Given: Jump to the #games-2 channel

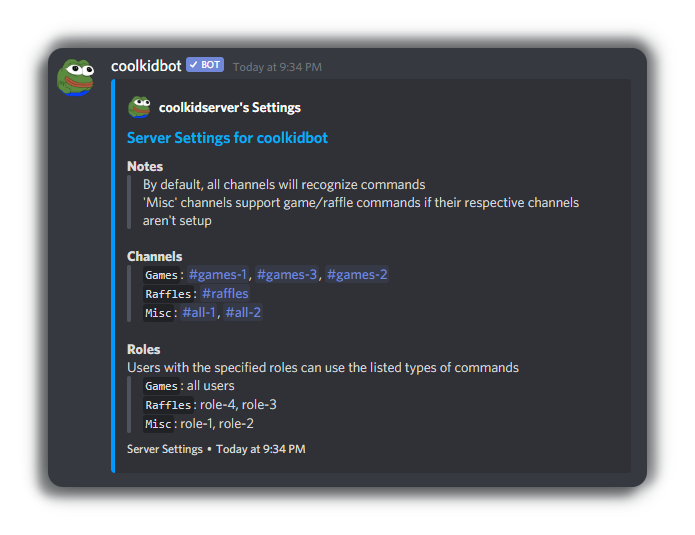Looking at the screenshot, I should click(357, 275).
